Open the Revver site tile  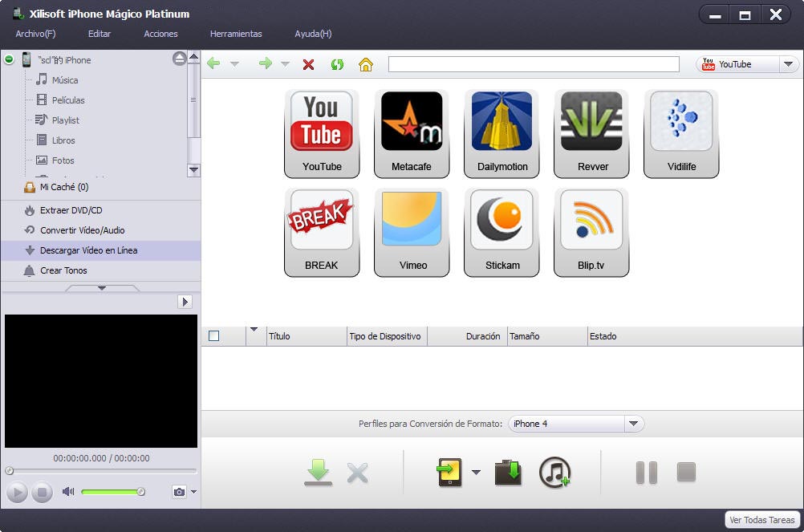[591, 133]
